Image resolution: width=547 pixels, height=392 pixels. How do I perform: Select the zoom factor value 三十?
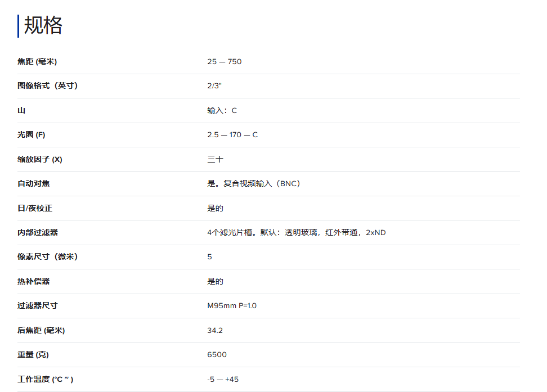215,159
